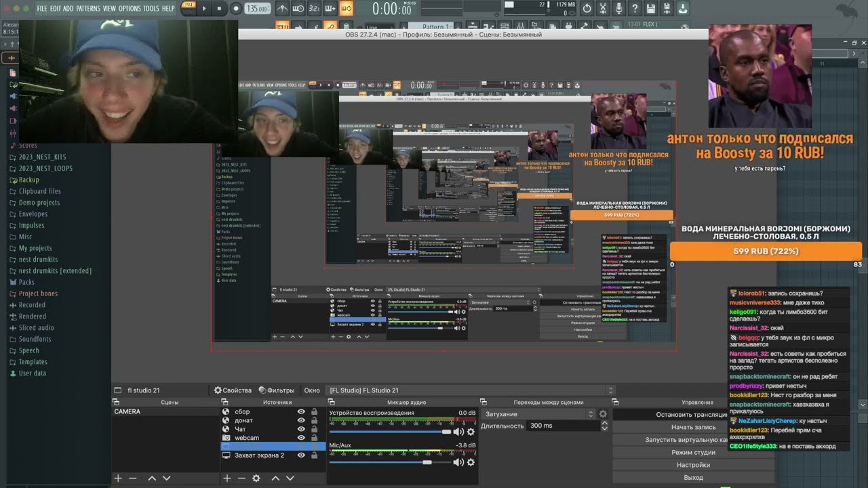
Task: Mute the playback device speaker icon
Action: point(458,432)
